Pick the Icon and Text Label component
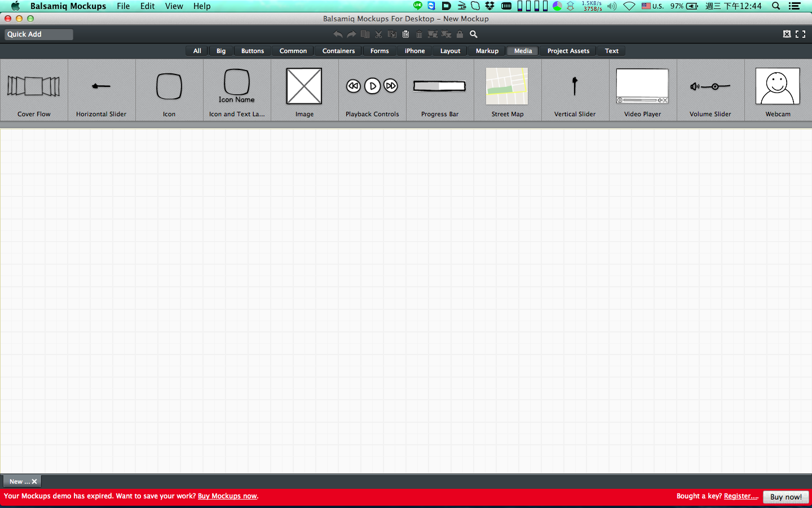The width and height of the screenshot is (812, 508). point(237,90)
